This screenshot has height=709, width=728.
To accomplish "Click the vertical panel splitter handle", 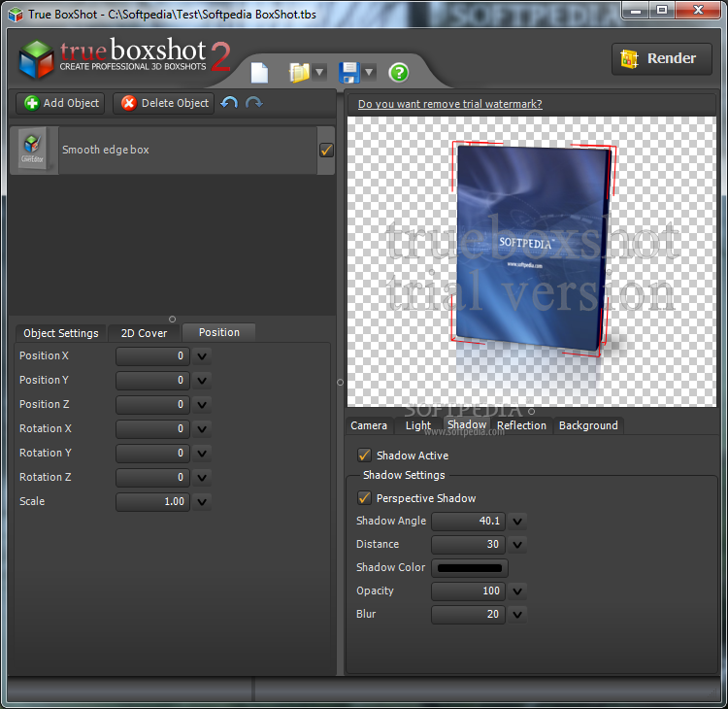I will 341,382.
